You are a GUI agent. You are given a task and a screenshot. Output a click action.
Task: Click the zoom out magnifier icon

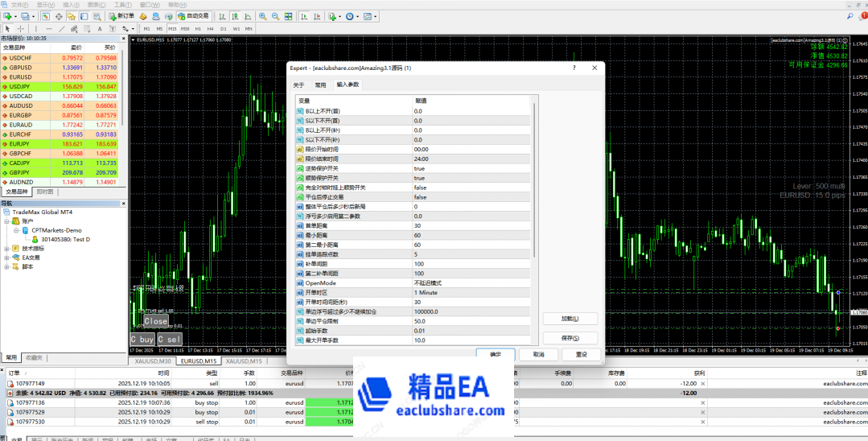(x=275, y=16)
